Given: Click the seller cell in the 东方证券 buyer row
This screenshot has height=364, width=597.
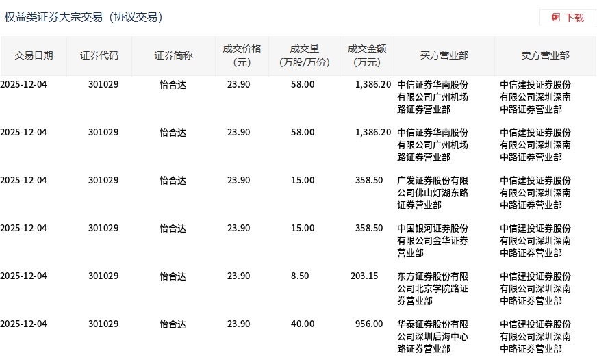Looking at the screenshot, I should tap(535, 289).
